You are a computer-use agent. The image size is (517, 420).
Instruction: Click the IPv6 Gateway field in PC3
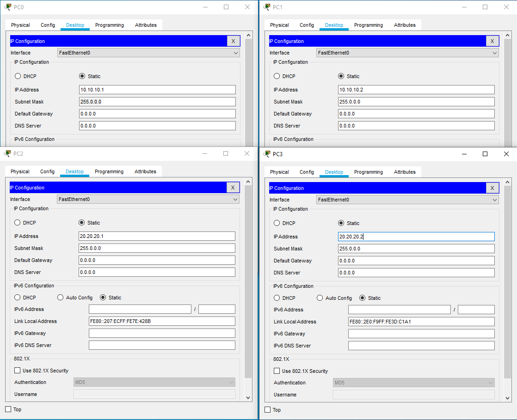(421, 334)
